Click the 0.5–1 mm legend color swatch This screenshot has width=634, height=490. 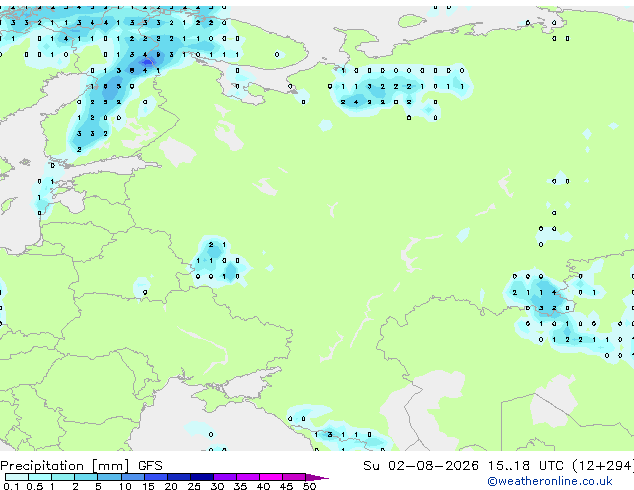coord(40,477)
